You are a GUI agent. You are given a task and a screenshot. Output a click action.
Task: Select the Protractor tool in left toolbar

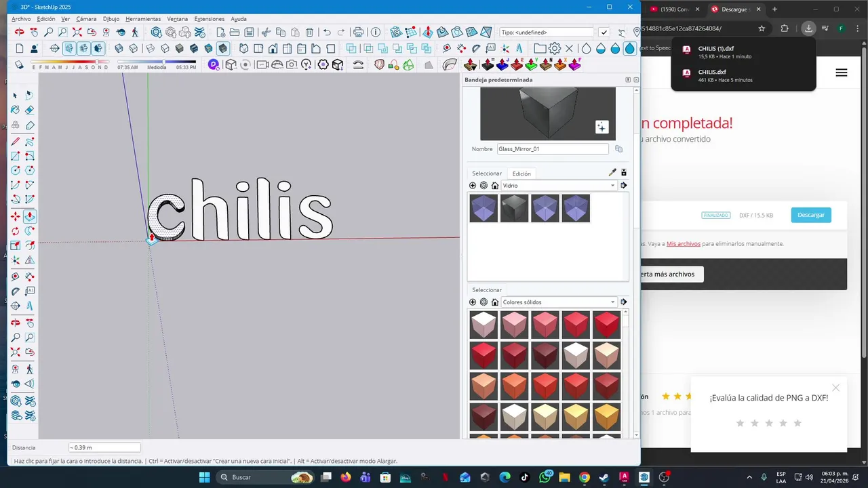pyautogui.click(x=15, y=291)
